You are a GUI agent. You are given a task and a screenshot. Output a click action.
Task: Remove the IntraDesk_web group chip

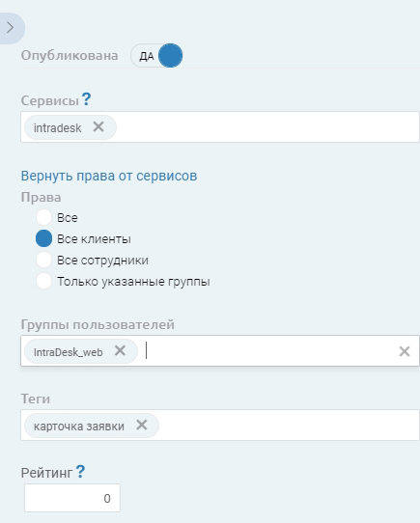pyautogui.click(x=120, y=350)
